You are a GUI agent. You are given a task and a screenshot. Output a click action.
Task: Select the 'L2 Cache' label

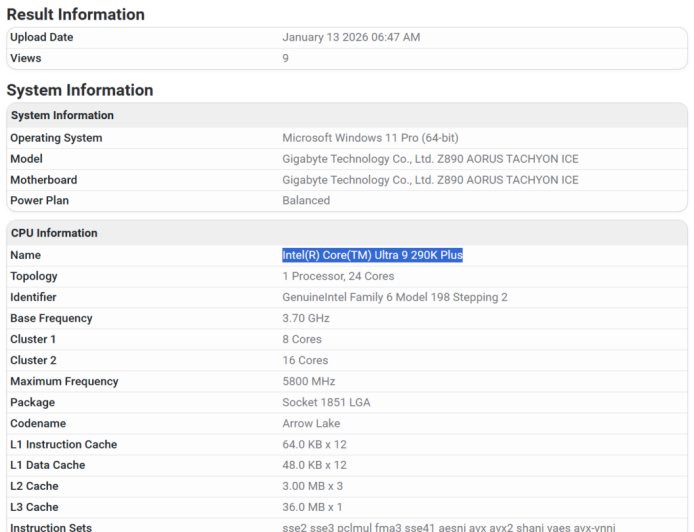(34, 486)
